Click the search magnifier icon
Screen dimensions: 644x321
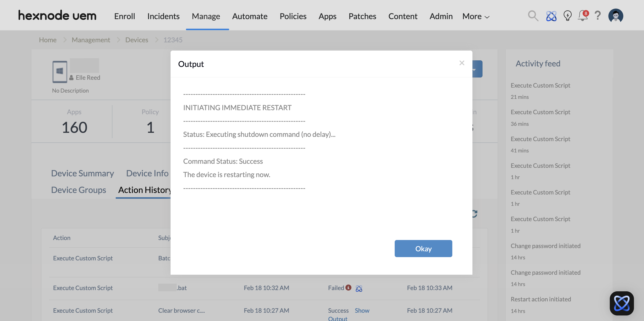[x=533, y=16]
